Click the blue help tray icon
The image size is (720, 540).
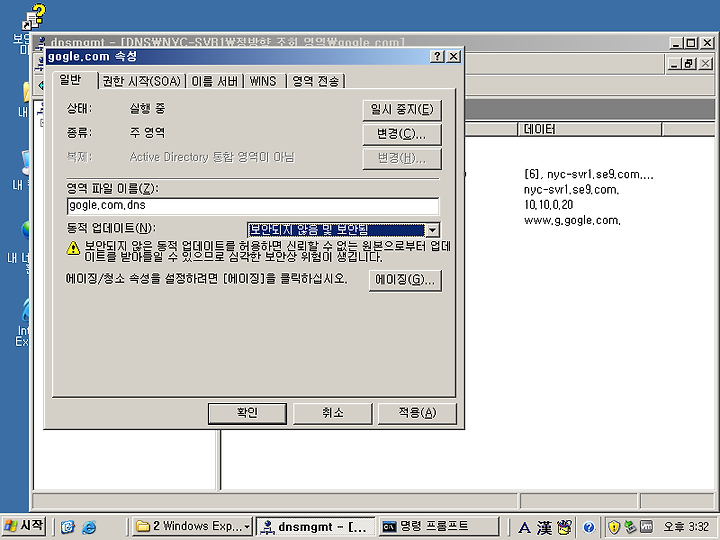[x=589, y=527]
